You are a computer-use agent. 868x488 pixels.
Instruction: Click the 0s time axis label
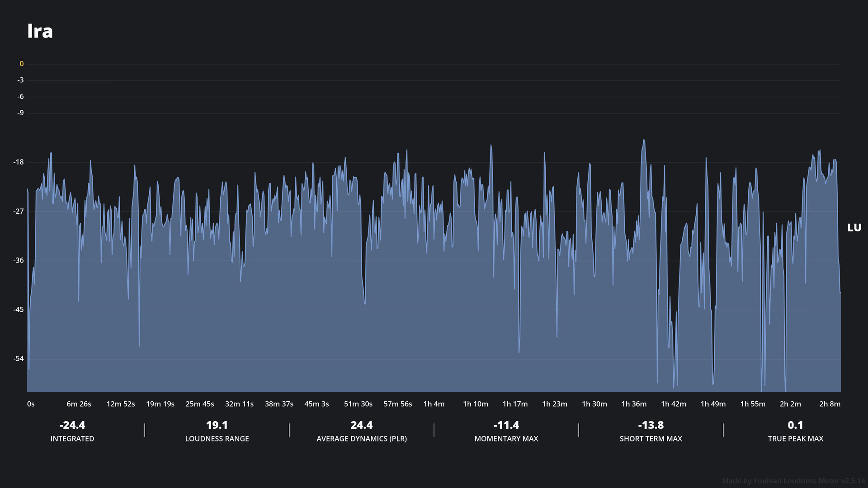31,404
